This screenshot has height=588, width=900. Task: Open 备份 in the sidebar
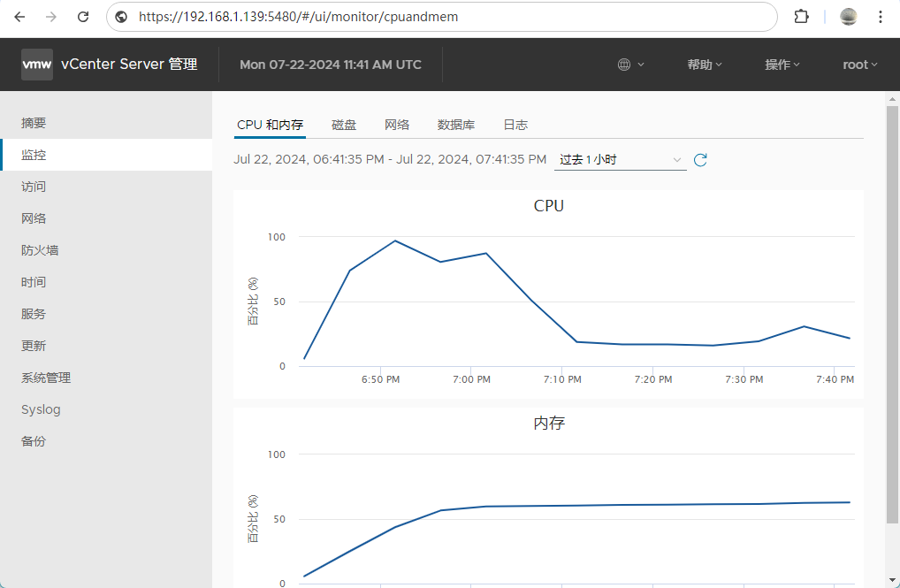tap(106, 441)
